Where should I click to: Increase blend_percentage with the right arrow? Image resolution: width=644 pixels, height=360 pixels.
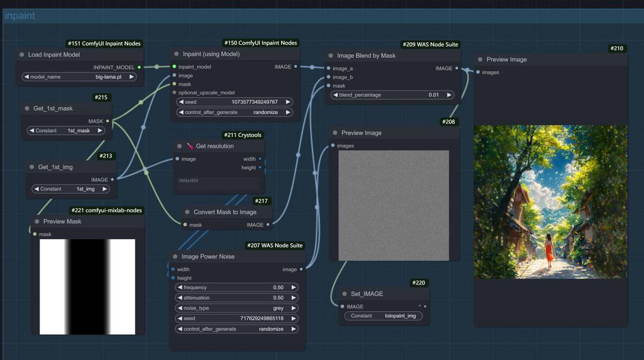(x=449, y=95)
